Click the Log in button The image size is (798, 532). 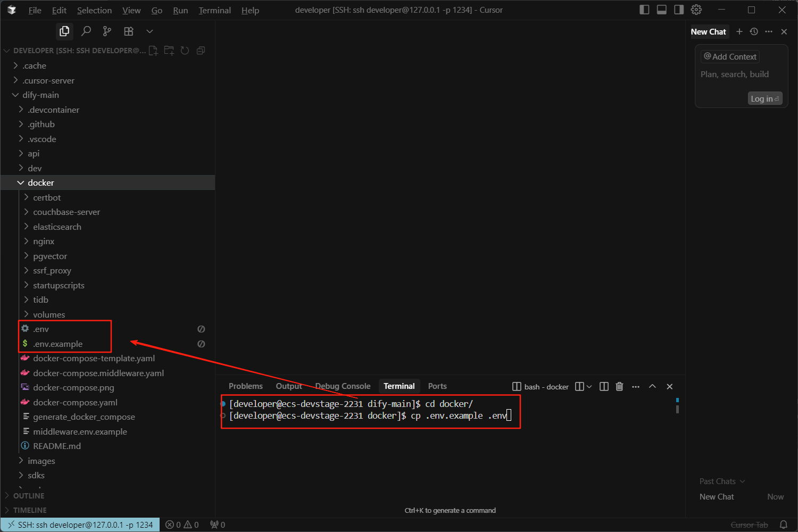765,98
